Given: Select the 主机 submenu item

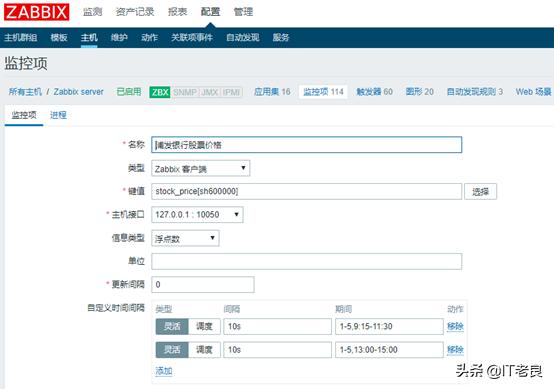Looking at the screenshot, I should [x=89, y=37].
